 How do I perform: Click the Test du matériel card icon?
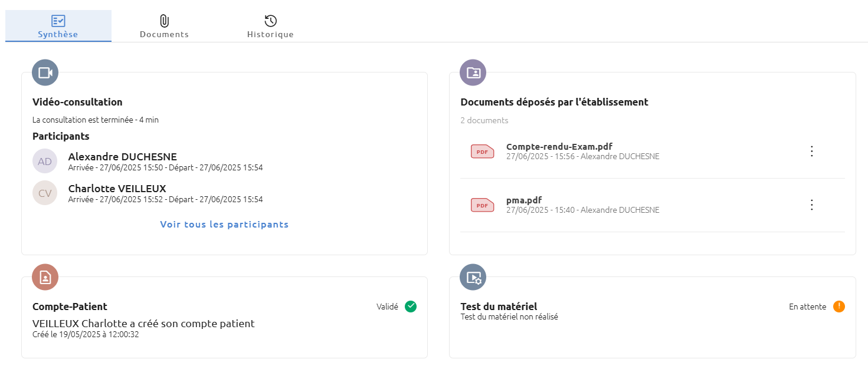473,277
